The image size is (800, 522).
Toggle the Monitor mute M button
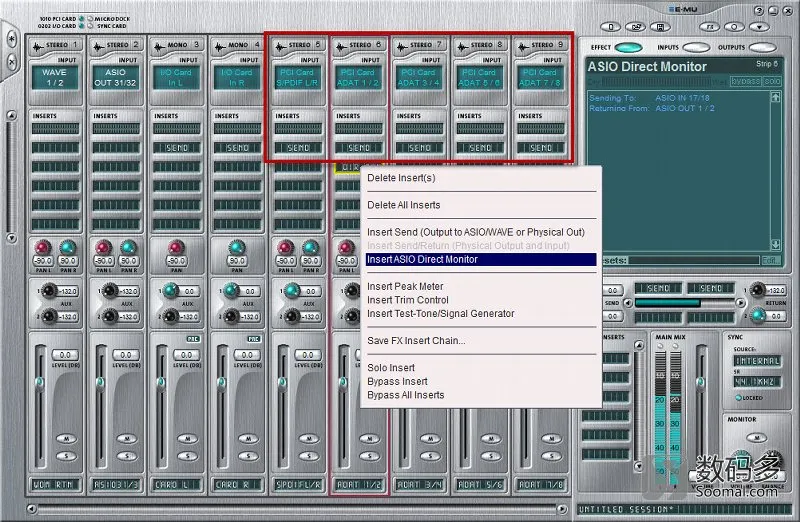757,437
